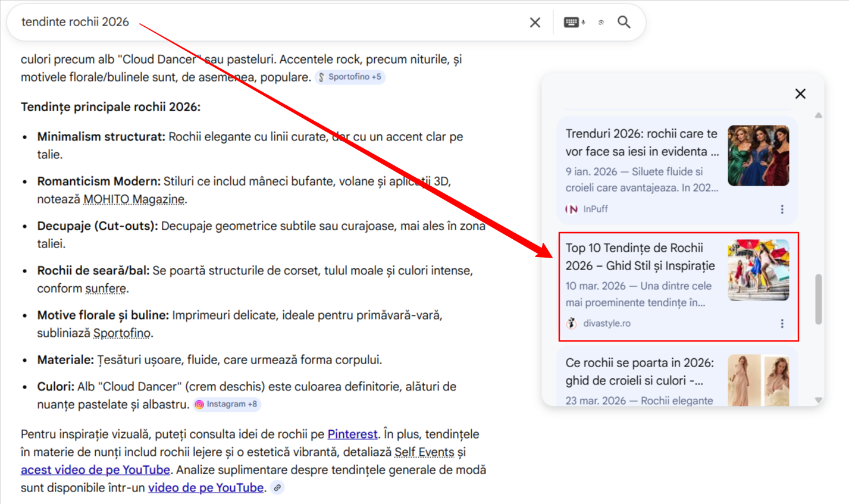Viewport: 849px width, 504px height.
Task: View the thumbnail of the "Ce rochii se poarta" card
Action: click(759, 380)
